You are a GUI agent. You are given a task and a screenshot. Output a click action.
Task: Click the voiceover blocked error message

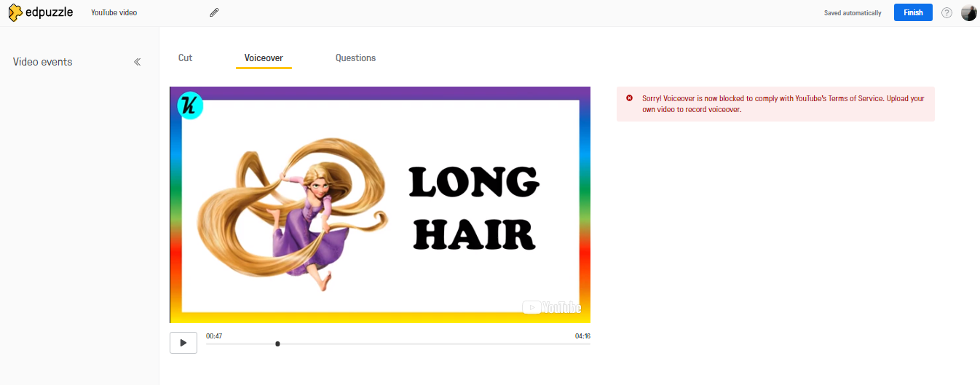775,103
